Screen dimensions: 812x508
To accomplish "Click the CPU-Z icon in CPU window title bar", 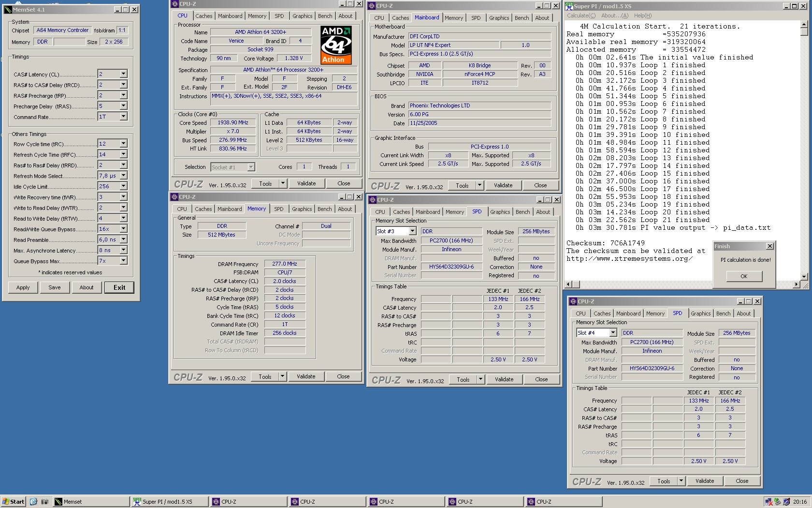I will [174, 4].
